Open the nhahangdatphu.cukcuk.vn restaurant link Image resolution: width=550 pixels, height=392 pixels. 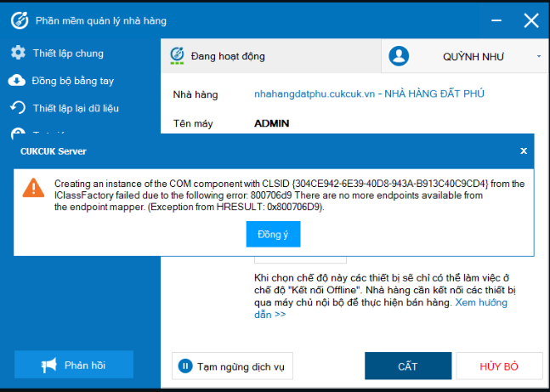(369, 94)
